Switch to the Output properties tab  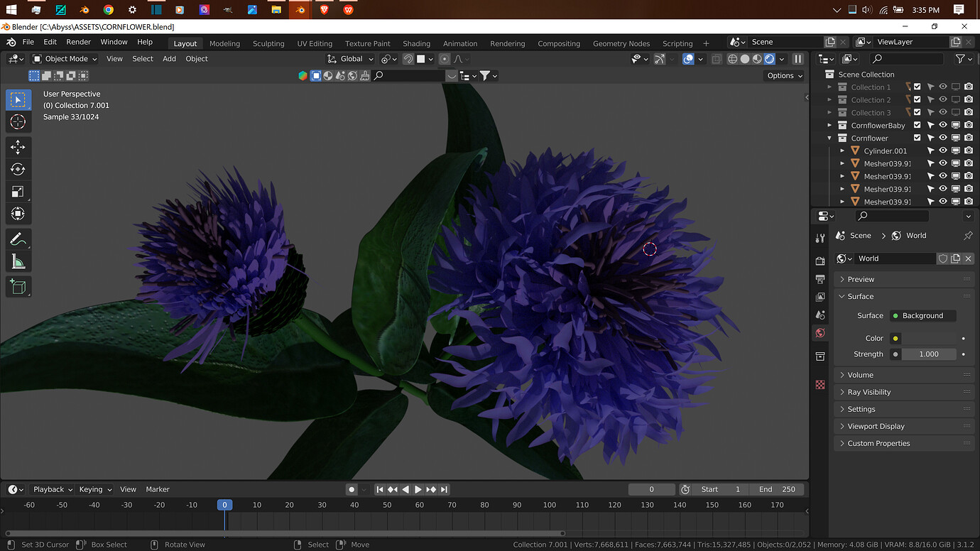point(820,278)
